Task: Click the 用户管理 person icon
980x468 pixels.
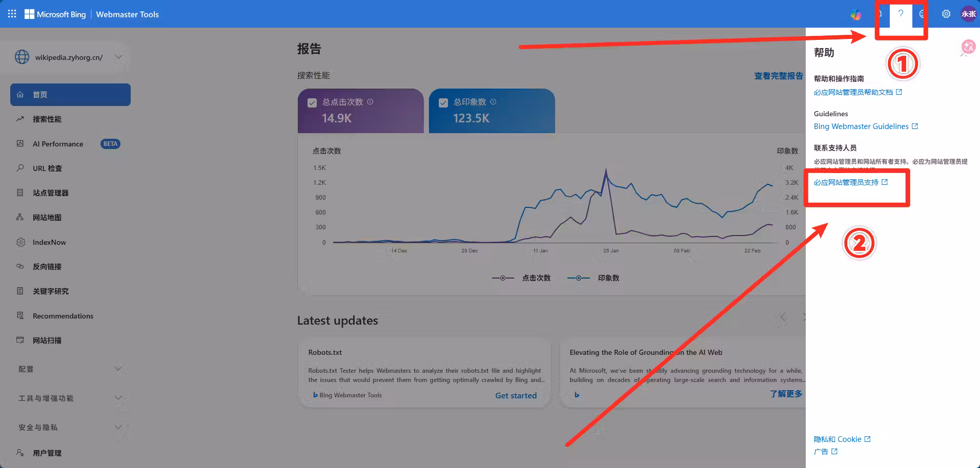Action: click(x=20, y=453)
